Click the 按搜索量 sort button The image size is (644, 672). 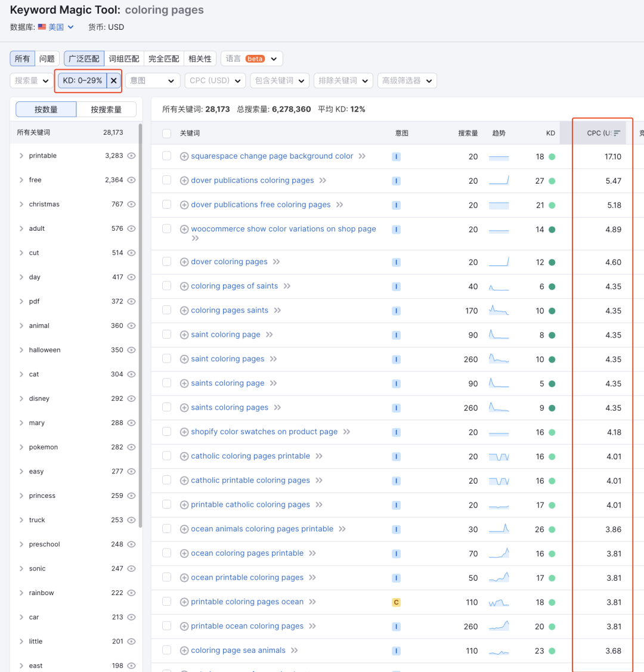point(106,109)
